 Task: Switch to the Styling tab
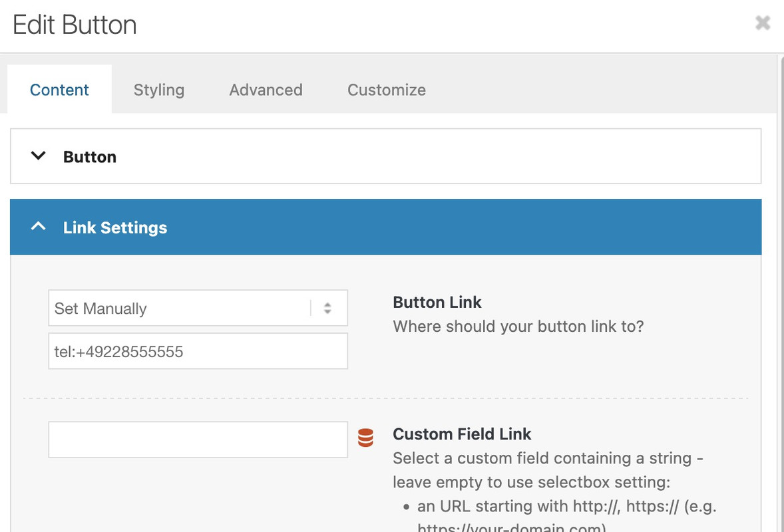point(159,90)
